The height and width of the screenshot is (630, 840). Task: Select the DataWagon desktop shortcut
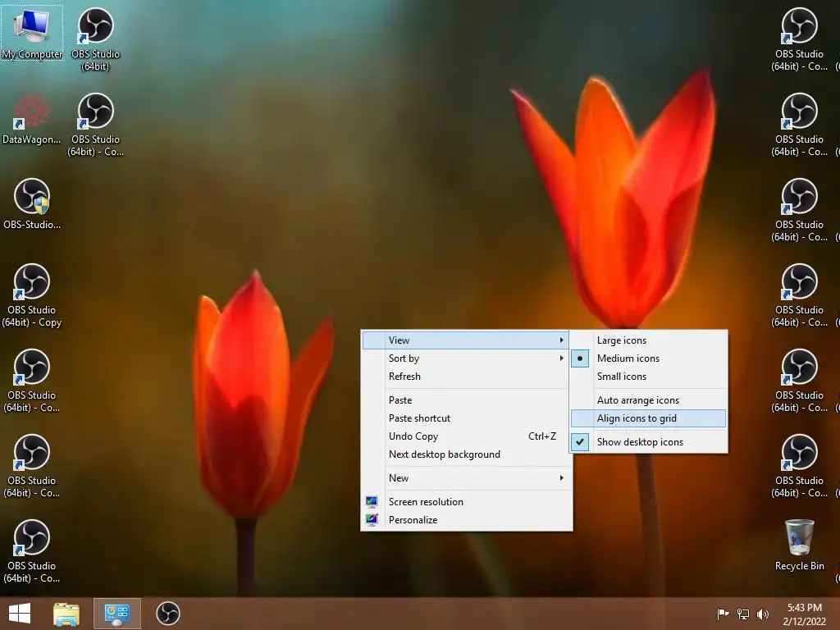pyautogui.click(x=32, y=119)
